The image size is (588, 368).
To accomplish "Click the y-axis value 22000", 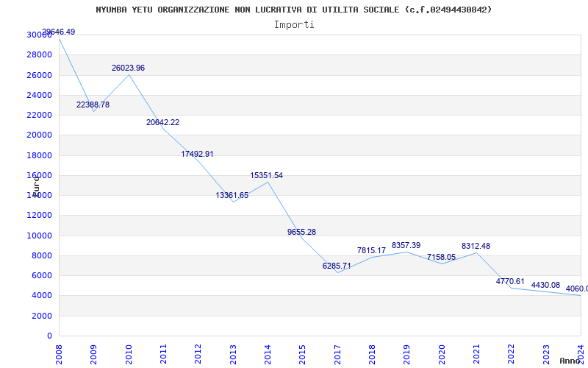I will point(40,115).
